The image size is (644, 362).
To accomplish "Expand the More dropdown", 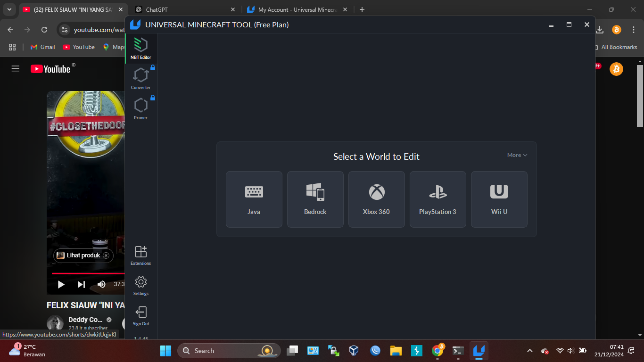I will click(517, 155).
